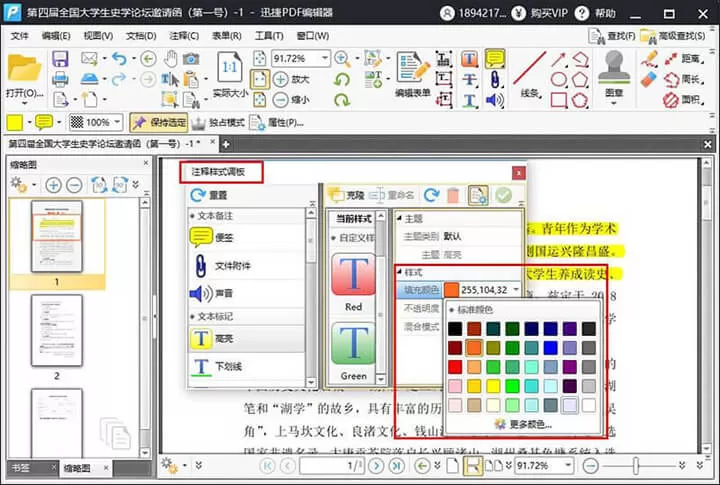The width and height of the screenshot is (720, 485).
Task: Click the 重置 reset button in palette
Action: [209, 195]
